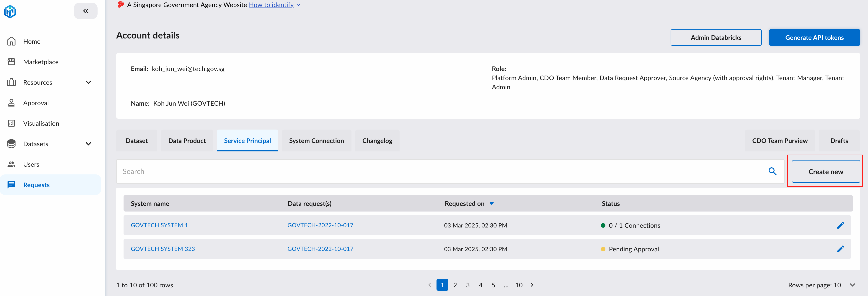The width and height of the screenshot is (868, 296).
Task: Open Rows per page dropdown
Action: point(852,285)
